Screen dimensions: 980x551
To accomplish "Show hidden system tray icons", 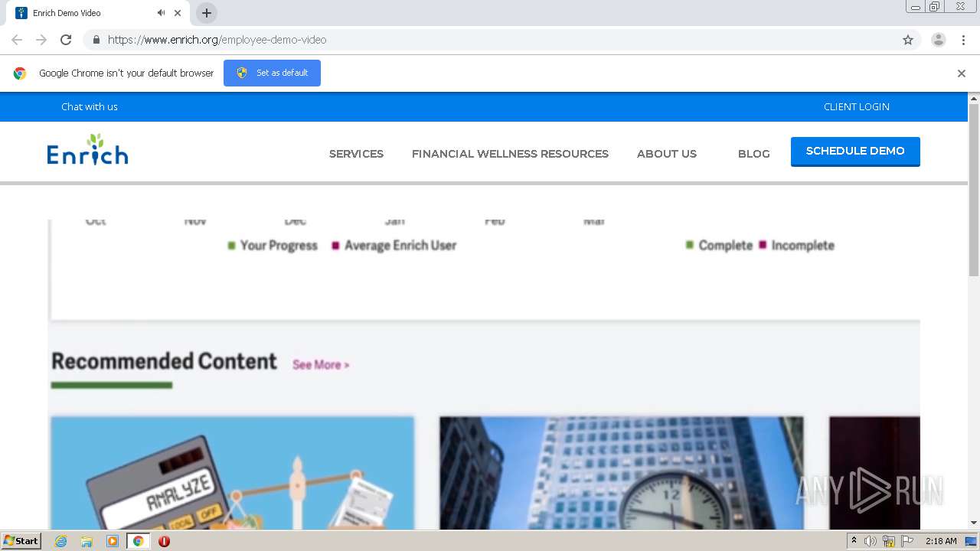I will [854, 541].
